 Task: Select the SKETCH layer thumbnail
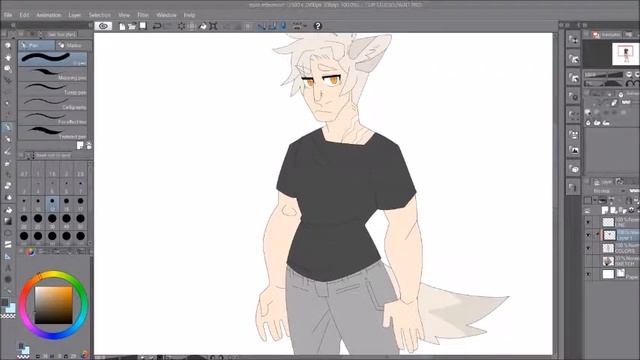pyautogui.click(x=608, y=261)
